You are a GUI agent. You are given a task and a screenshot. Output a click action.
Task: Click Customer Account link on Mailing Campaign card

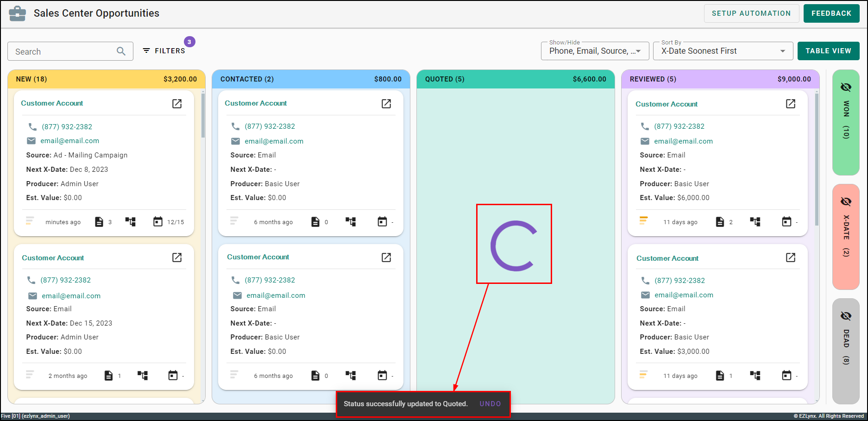click(52, 103)
